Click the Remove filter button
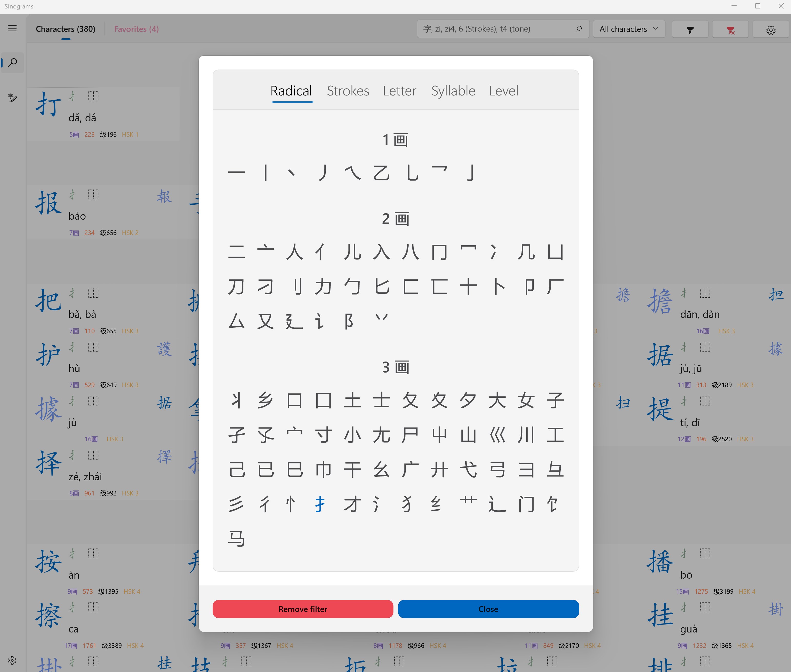The height and width of the screenshot is (672, 791). (303, 609)
